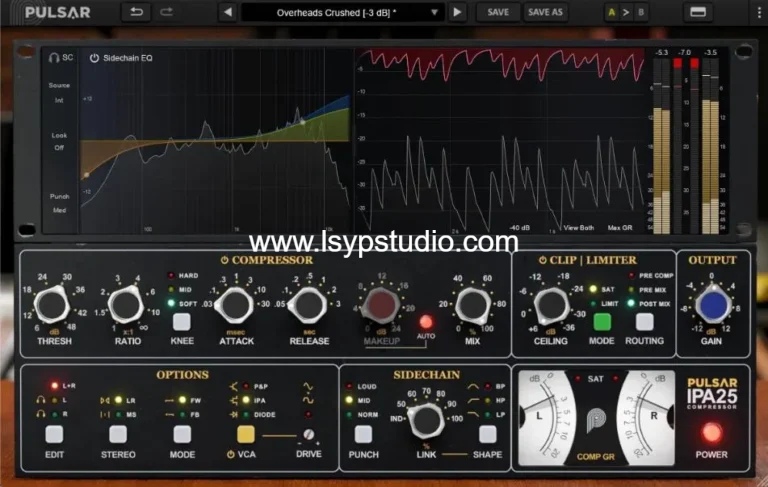Click the high-shelf node on sidechain EQ

303,122
